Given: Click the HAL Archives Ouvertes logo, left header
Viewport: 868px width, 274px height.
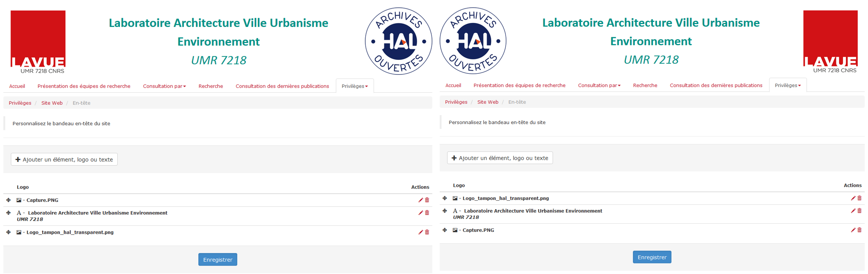Looking at the screenshot, I should tap(398, 41).
